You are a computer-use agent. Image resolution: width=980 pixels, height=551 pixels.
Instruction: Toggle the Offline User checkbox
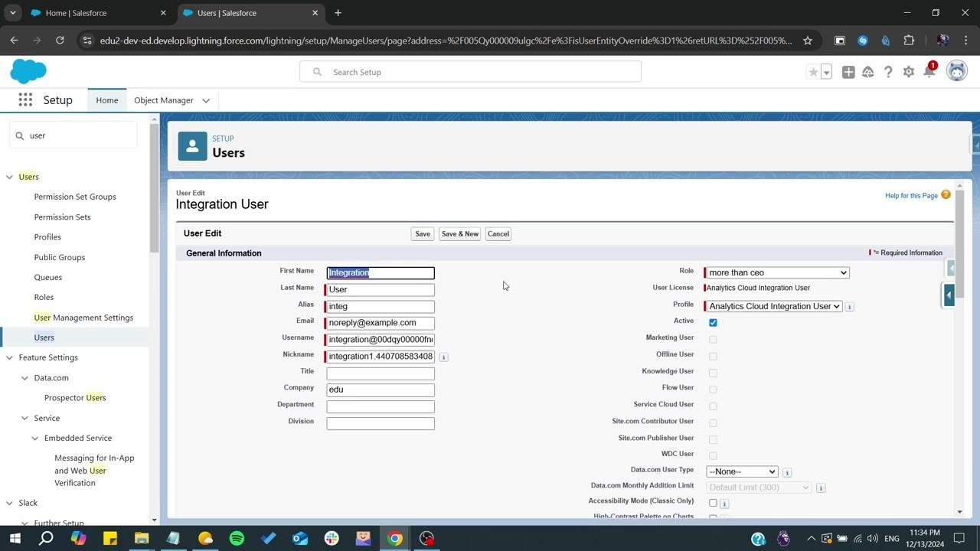(713, 356)
